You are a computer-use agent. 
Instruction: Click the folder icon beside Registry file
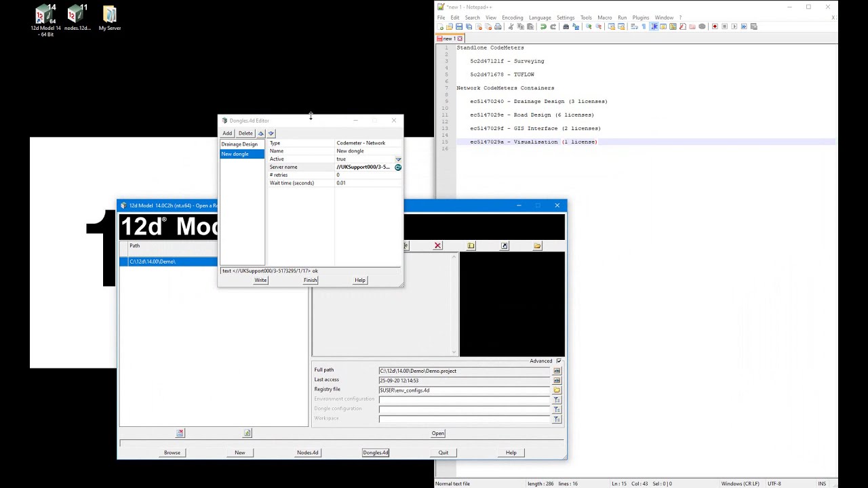pyautogui.click(x=557, y=390)
